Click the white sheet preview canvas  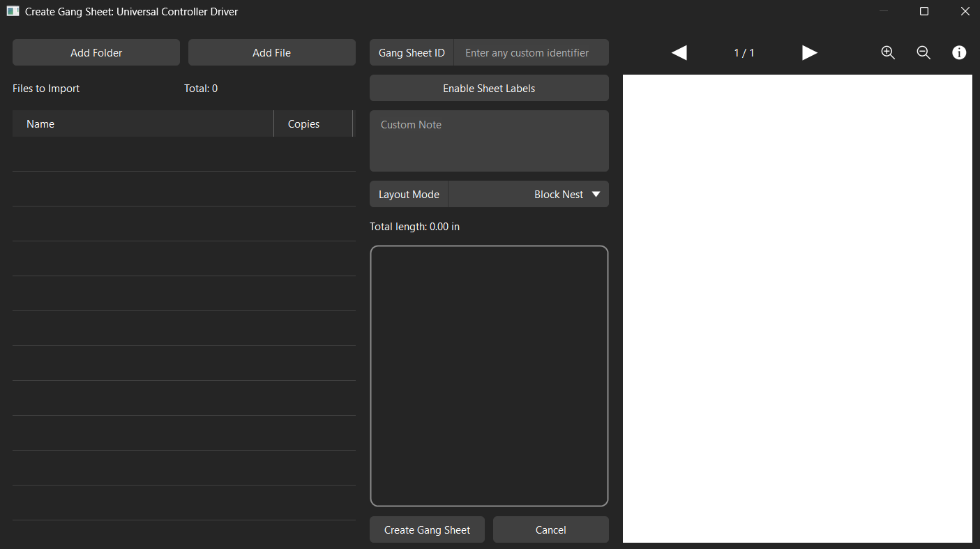tap(797, 308)
